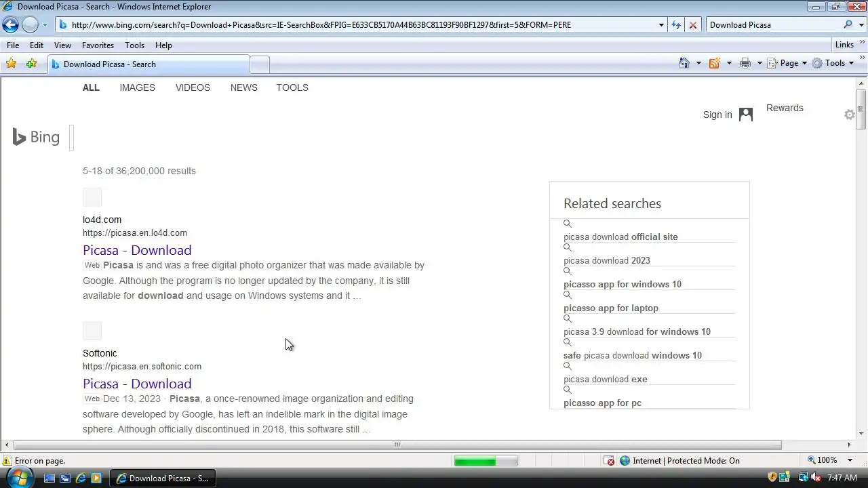Screen dimensions: 868x488
Task: Launch Windows Media Player from Quick Launch
Action: tap(96, 478)
